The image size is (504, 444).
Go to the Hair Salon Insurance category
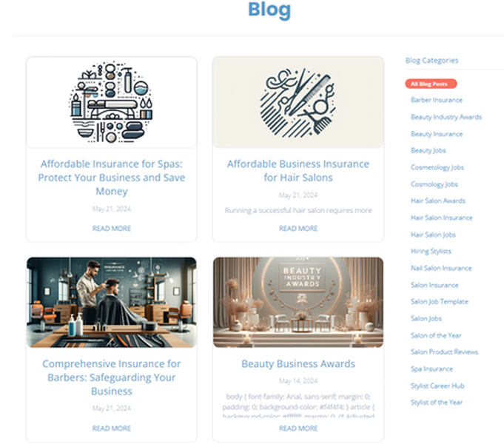coord(441,218)
